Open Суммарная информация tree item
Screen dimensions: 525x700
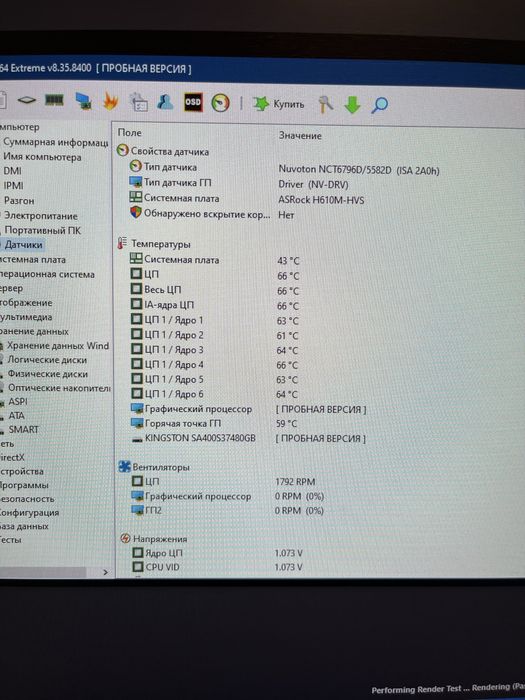pos(55,142)
